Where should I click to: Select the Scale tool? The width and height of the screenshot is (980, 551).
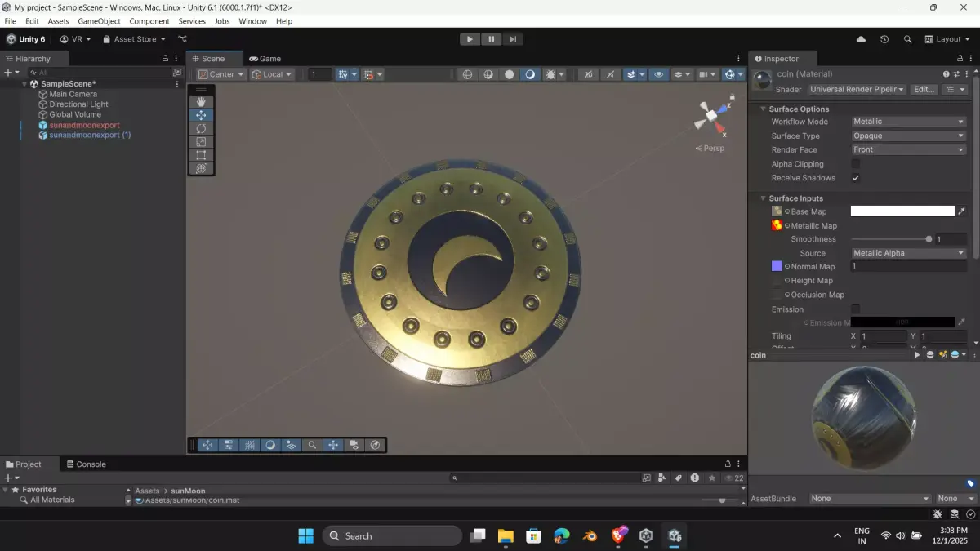coord(202,142)
